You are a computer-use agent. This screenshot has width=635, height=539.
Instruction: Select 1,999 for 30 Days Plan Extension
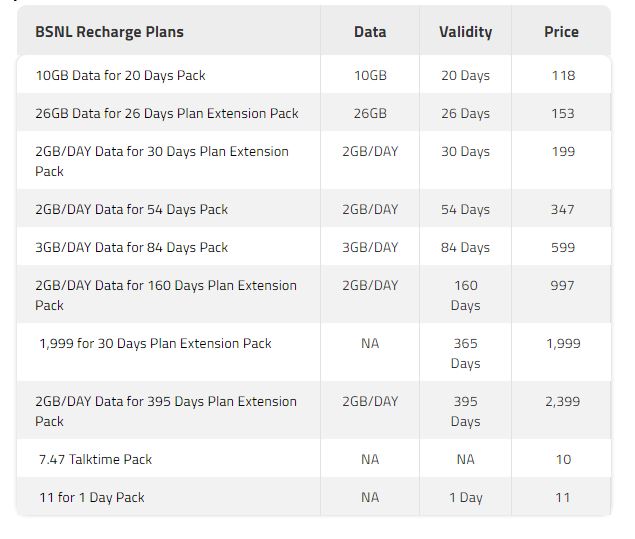pos(155,343)
